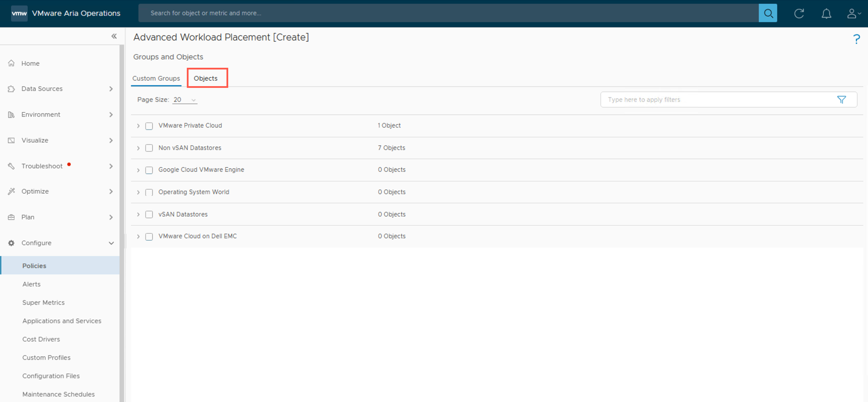
Task: Click the sidebar vertical scrollbar
Action: click(122, 222)
